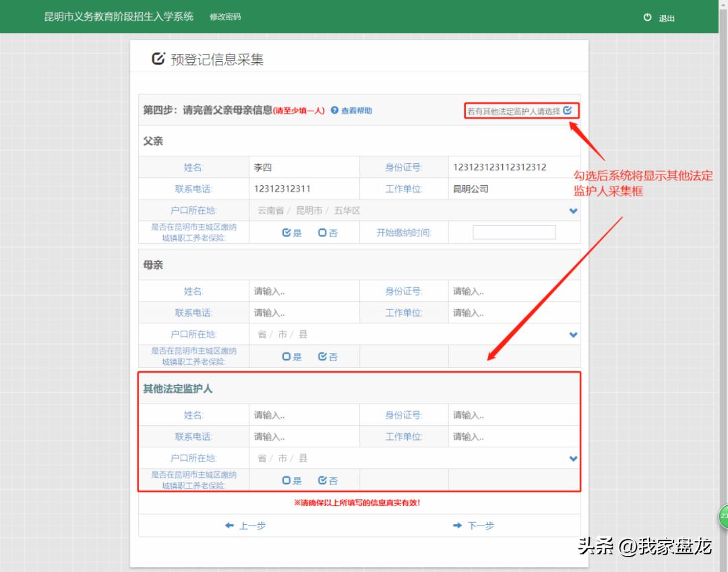
Task: Expand the other guardian's residence dropdown
Action: pyautogui.click(x=572, y=458)
